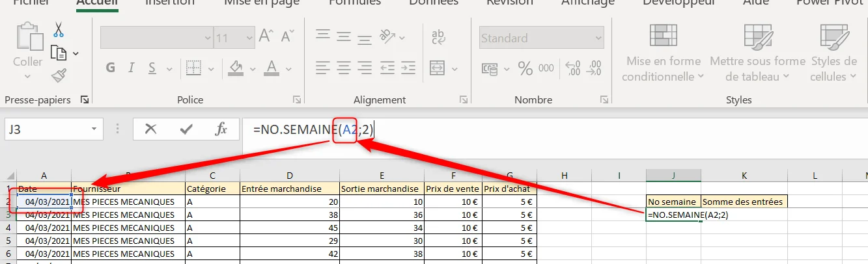Viewport: 868px width, 264px height.
Task: Open the Presse-papiers dialog launcher
Action: (85, 99)
